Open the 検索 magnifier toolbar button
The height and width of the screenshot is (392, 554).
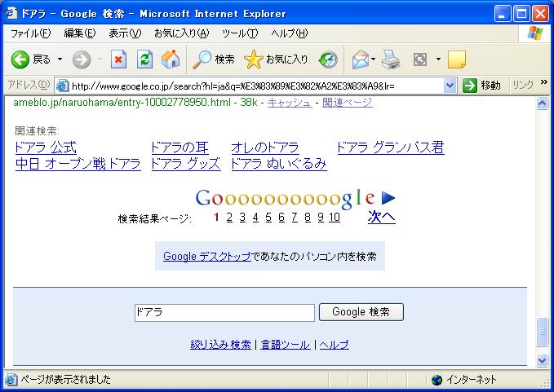[x=214, y=59]
